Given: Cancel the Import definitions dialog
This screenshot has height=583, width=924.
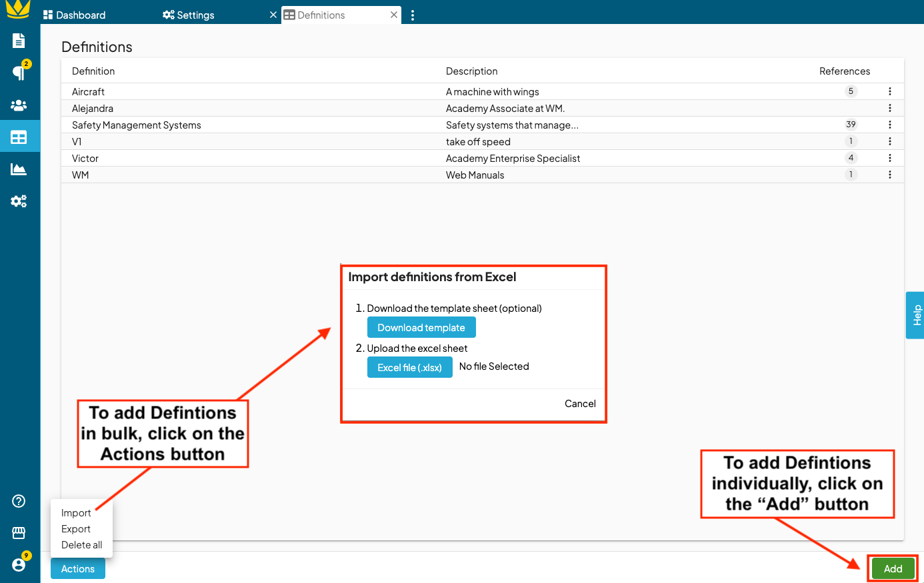Looking at the screenshot, I should click(580, 404).
